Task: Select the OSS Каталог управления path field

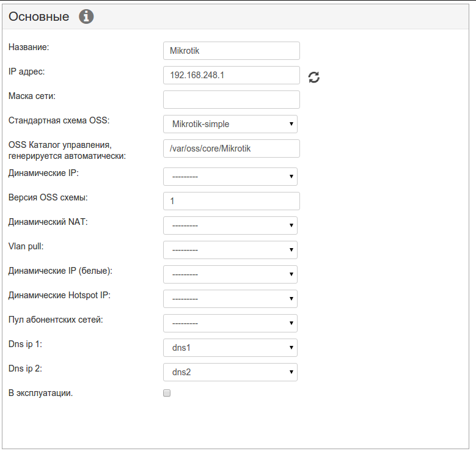Action: [x=232, y=148]
